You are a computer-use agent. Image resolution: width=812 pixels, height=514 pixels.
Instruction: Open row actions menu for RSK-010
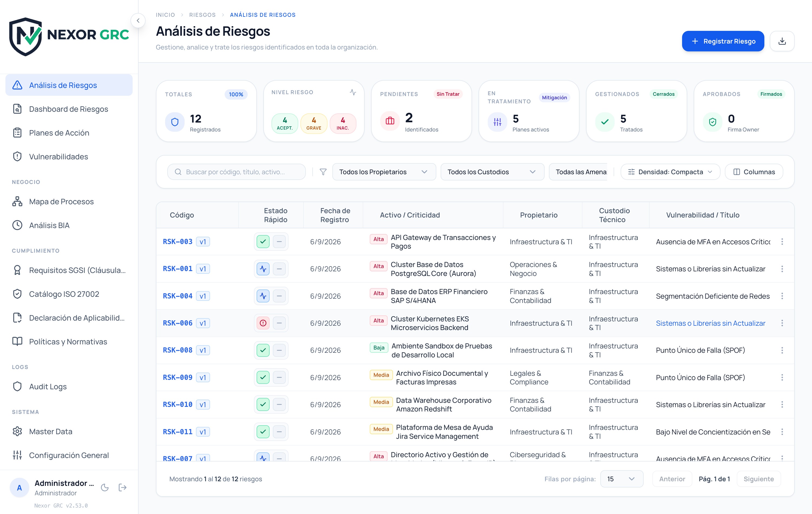(782, 404)
